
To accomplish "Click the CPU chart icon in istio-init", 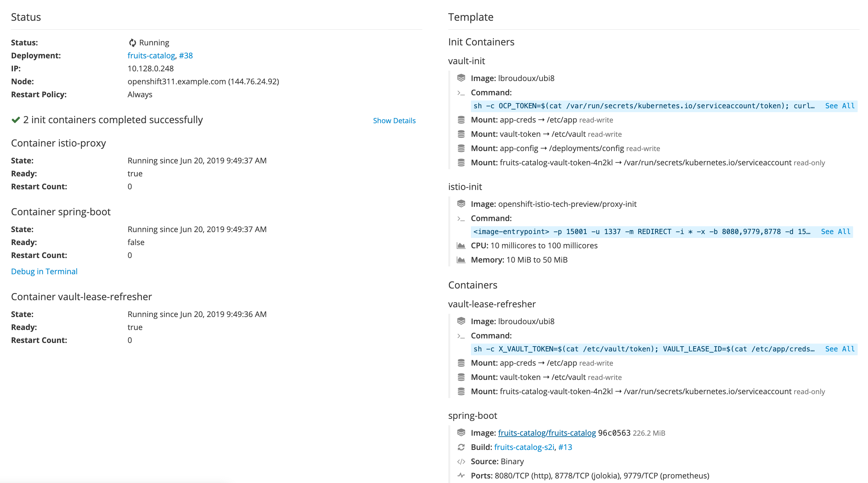I will coord(460,245).
